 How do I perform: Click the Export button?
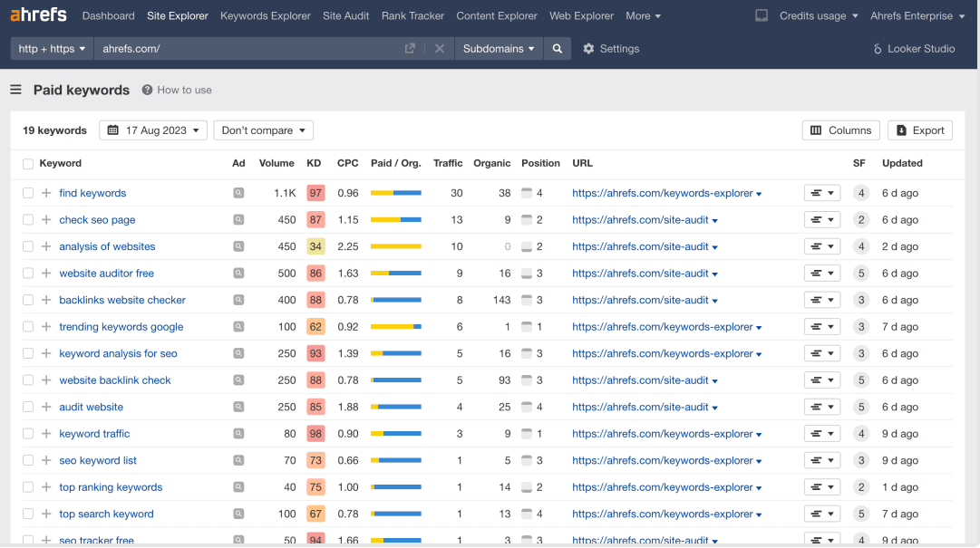[x=920, y=130]
